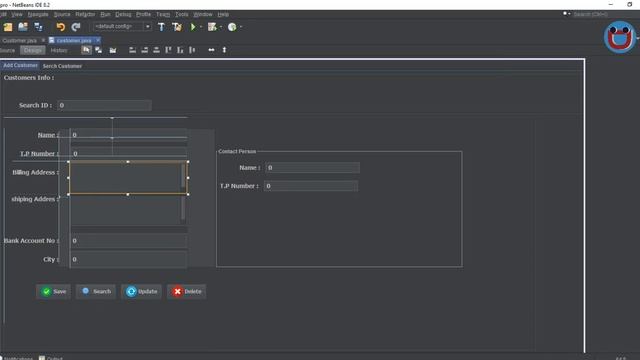Click the third align icon after Preview Design
This screenshot has height=360, width=640.
tap(156, 50)
